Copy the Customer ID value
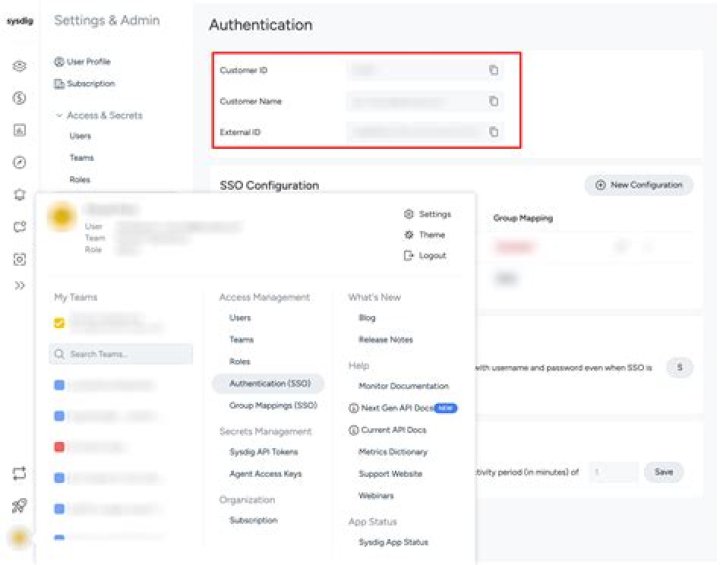 click(494, 70)
